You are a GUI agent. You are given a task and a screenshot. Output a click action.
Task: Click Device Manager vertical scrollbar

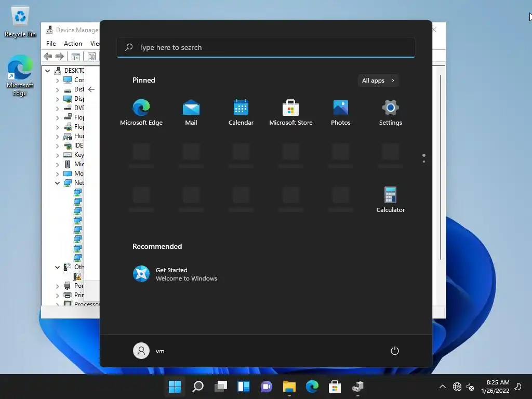point(441,167)
